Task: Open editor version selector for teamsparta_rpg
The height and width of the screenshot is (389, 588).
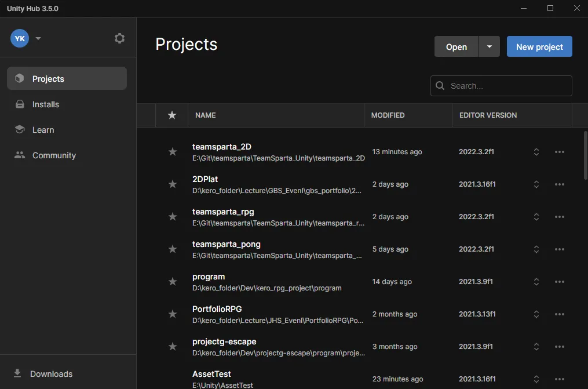Action: tap(536, 216)
